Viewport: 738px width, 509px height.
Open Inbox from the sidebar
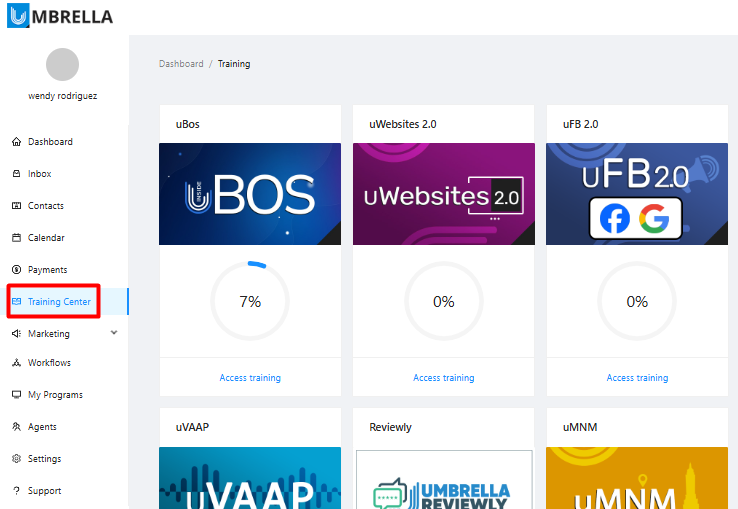coord(40,174)
